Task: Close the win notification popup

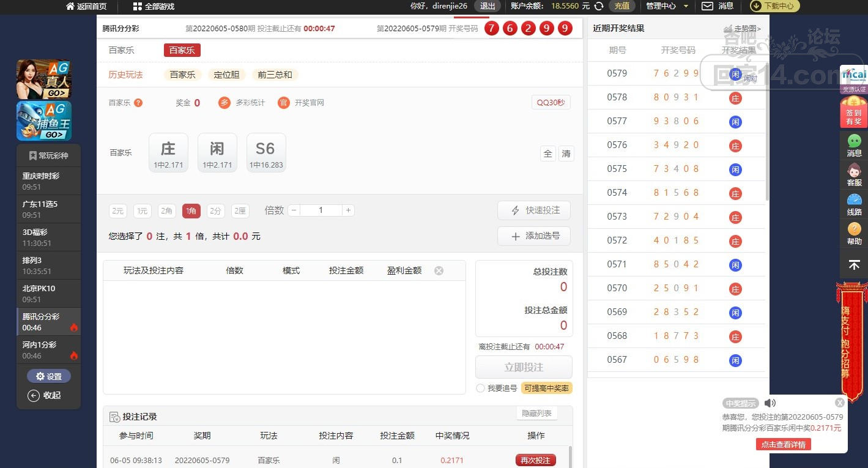Action: pyautogui.click(x=840, y=403)
